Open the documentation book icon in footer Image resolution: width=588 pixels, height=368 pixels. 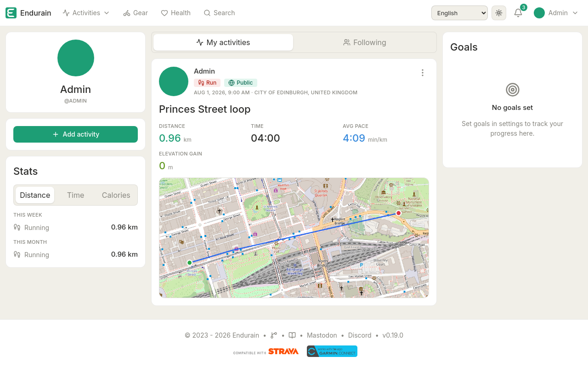pos(292,335)
